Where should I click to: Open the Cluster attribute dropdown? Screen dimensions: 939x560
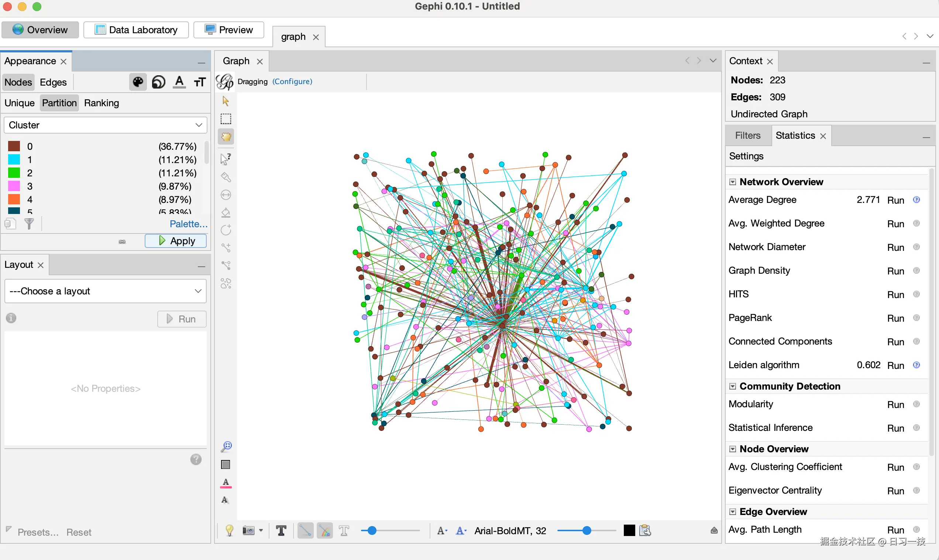[105, 125]
